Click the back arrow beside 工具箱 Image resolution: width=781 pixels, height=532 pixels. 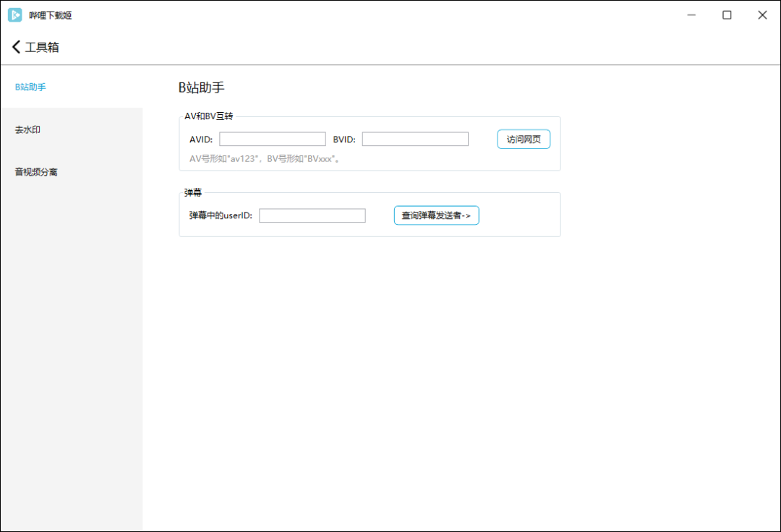pyautogui.click(x=16, y=47)
